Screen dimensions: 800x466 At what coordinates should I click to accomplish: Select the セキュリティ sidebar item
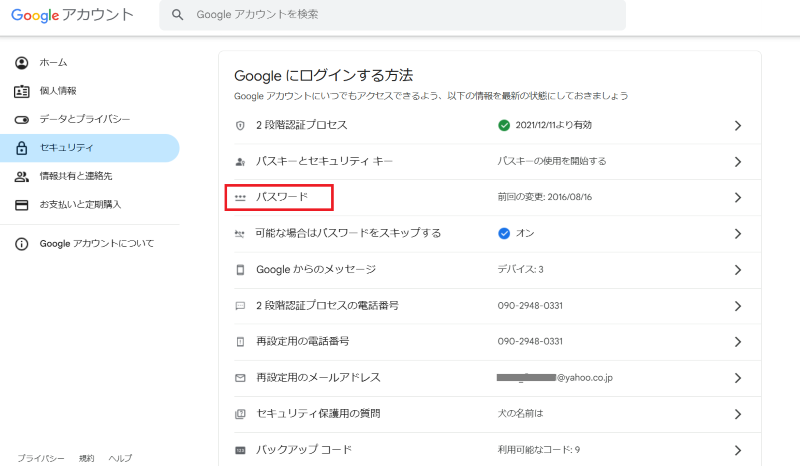[x=89, y=148]
